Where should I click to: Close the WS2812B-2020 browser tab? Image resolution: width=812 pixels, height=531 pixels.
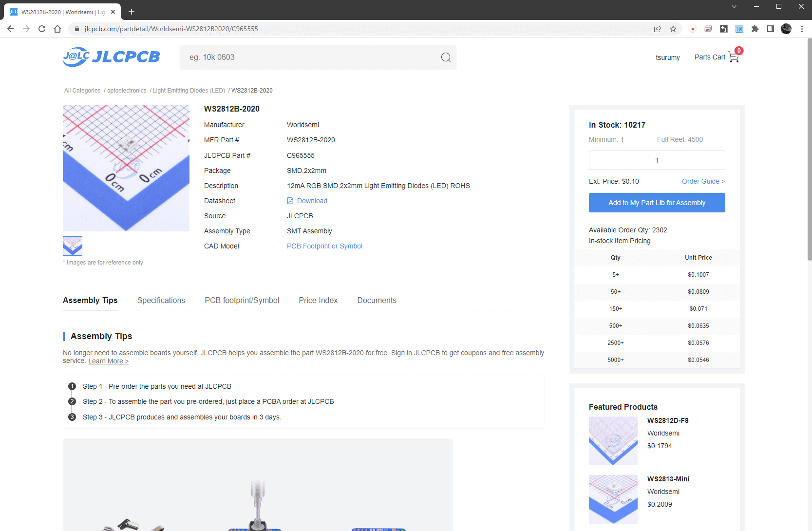coord(113,12)
